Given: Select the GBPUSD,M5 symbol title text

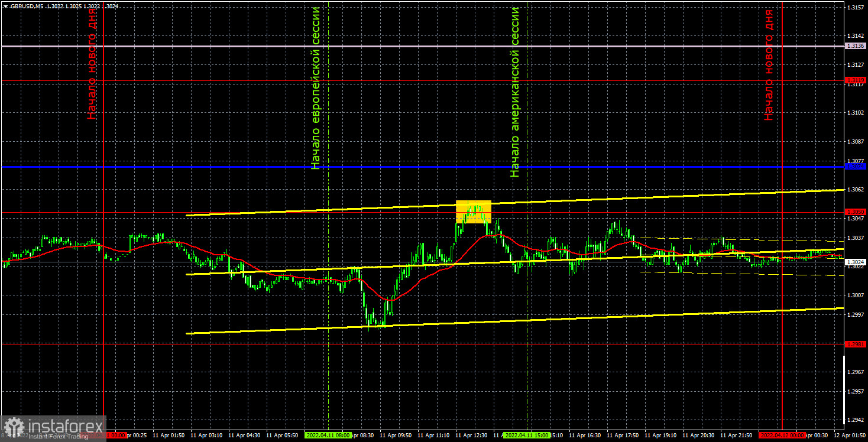Looking at the screenshot, I should pyautogui.click(x=27, y=5).
